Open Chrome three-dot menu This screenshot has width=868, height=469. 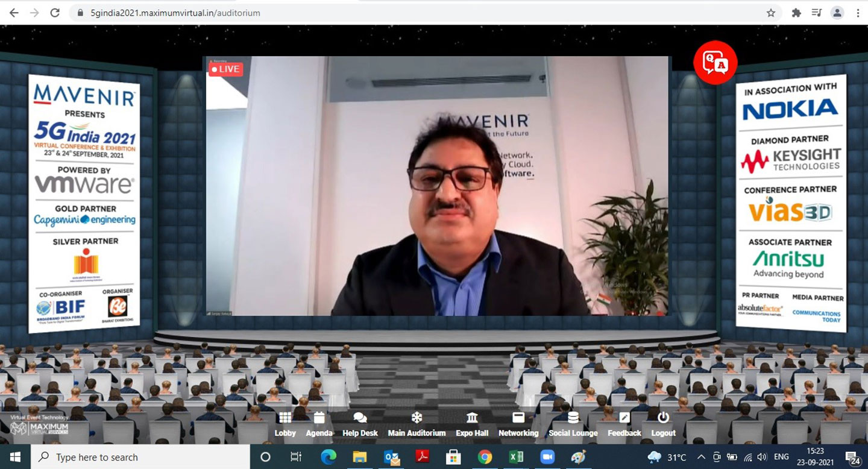[x=857, y=13]
